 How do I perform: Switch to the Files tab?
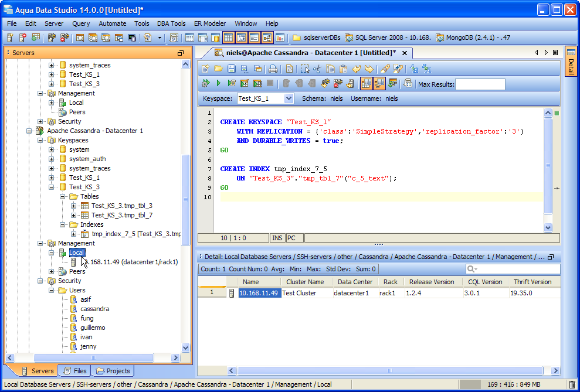pos(75,371)
